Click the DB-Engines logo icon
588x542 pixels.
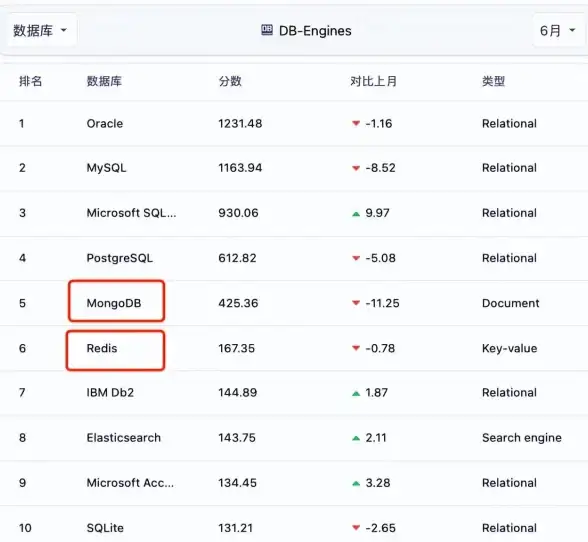pyautogui.click(x=267, y=30)
